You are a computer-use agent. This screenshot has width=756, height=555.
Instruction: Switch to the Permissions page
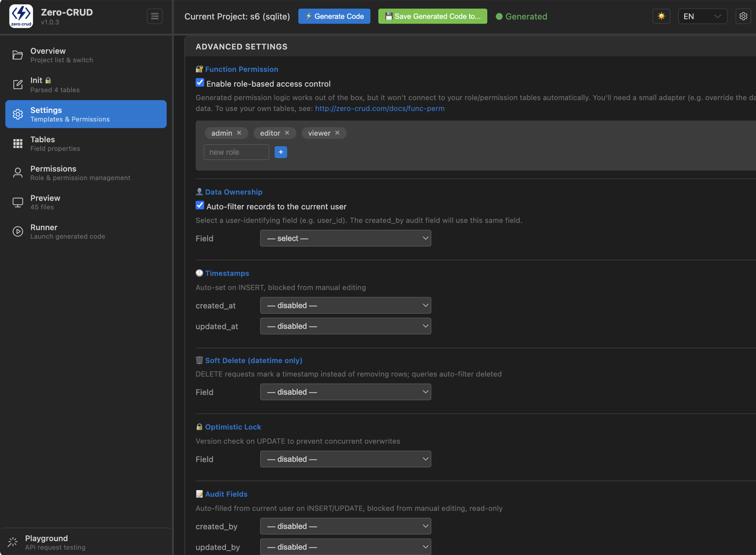[86, 173]
